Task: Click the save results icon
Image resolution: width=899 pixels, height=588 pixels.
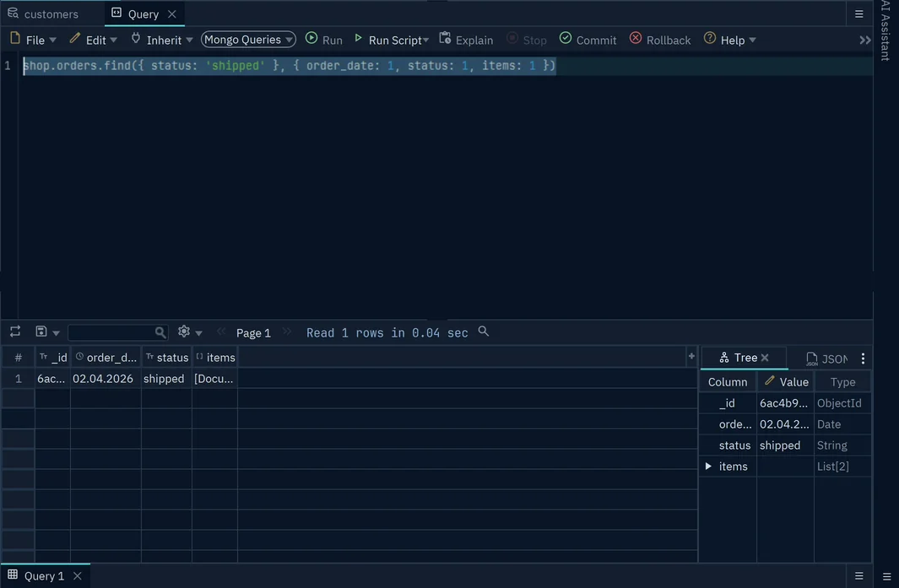Action: click(41, 332)
